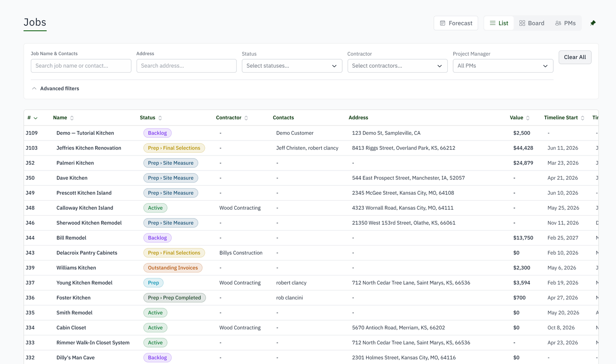This screenshot has width=616, height=364.
Task: Open job Smith Remodel
Action: (74, 313)
